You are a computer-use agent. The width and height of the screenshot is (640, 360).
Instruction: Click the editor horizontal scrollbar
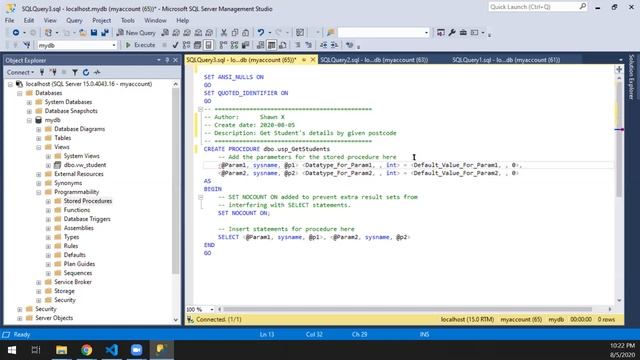point(408,309)
